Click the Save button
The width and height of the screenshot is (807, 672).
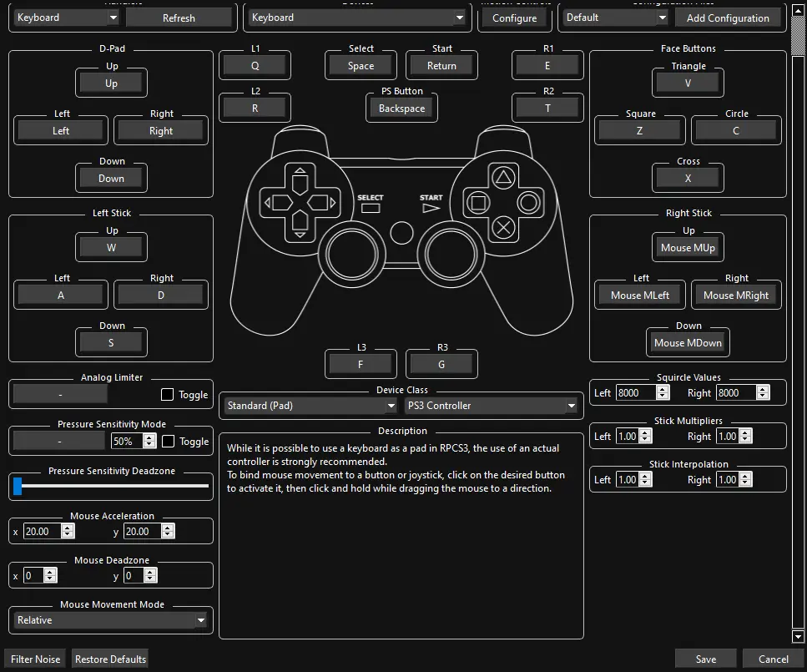point(706,659)
